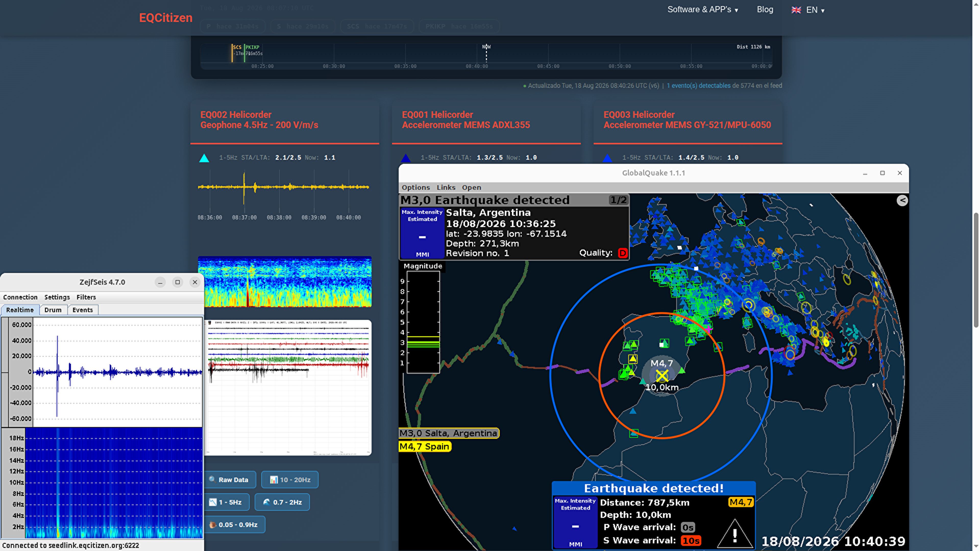The width and height of the screenshot is (980, 551).
Task: Open the Links menu in GlobalQuake
Action: tap(446, 187)
